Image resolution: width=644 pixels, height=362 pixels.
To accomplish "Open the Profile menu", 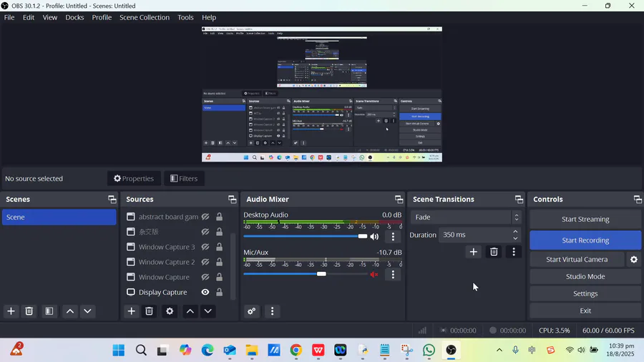I will tap(102, 17).
